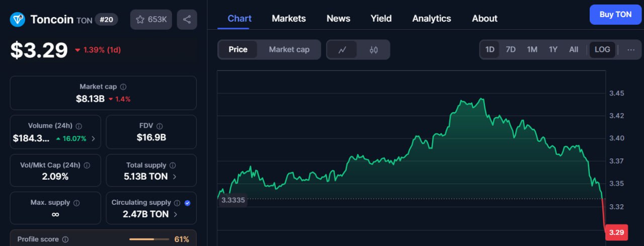Show the Volume (24h) info icon
Viewport: 644px width, 246px height.
point(79,126)
